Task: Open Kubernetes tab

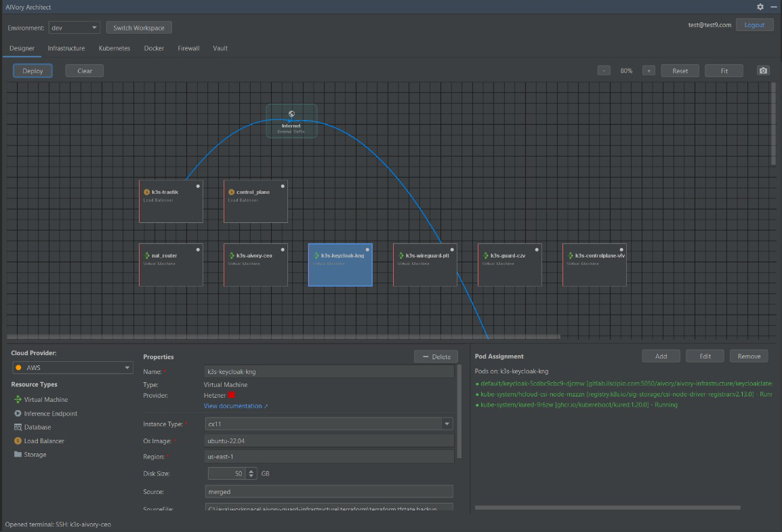Action: (x=115, y=48)
